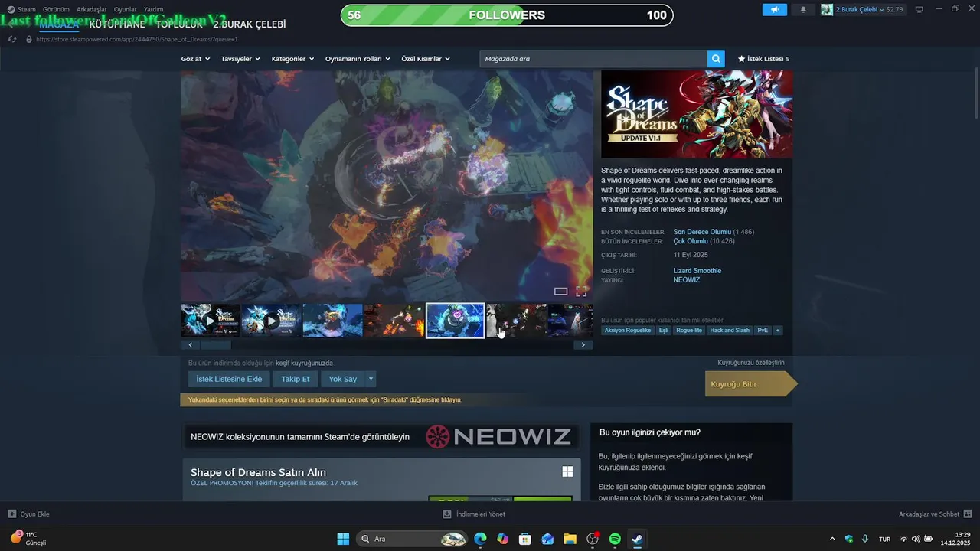Click the right arrow of thumbnail strip

coord(583,344)
